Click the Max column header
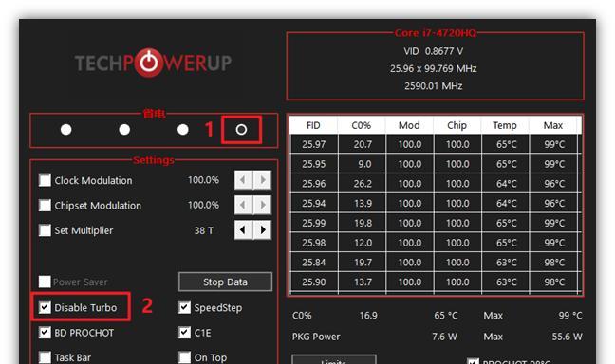 (x=553, y=125)
